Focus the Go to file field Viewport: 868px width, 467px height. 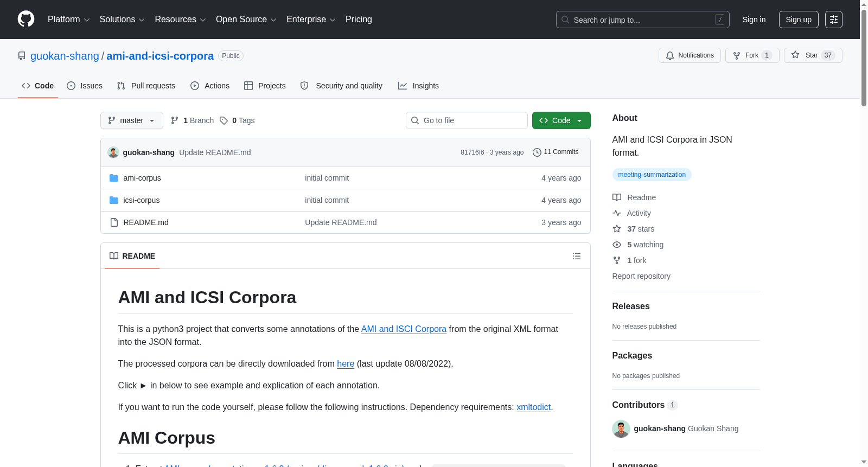(467, 120)
